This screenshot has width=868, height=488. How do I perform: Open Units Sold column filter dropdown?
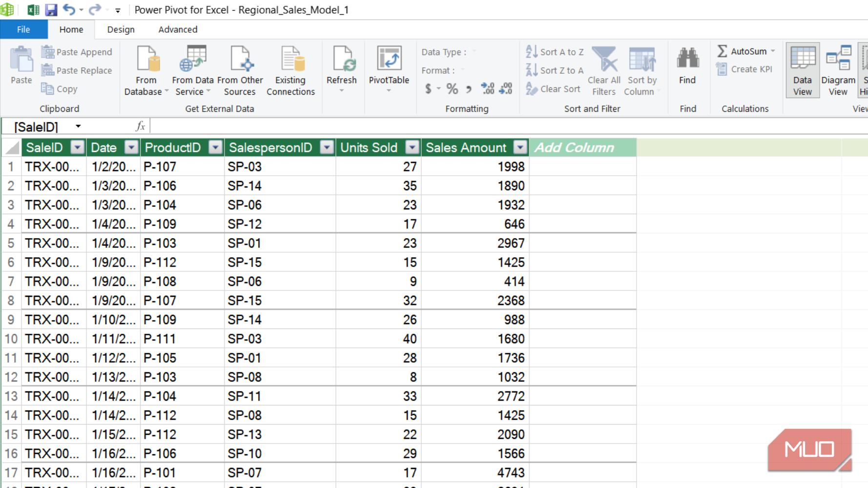[413, 147]
